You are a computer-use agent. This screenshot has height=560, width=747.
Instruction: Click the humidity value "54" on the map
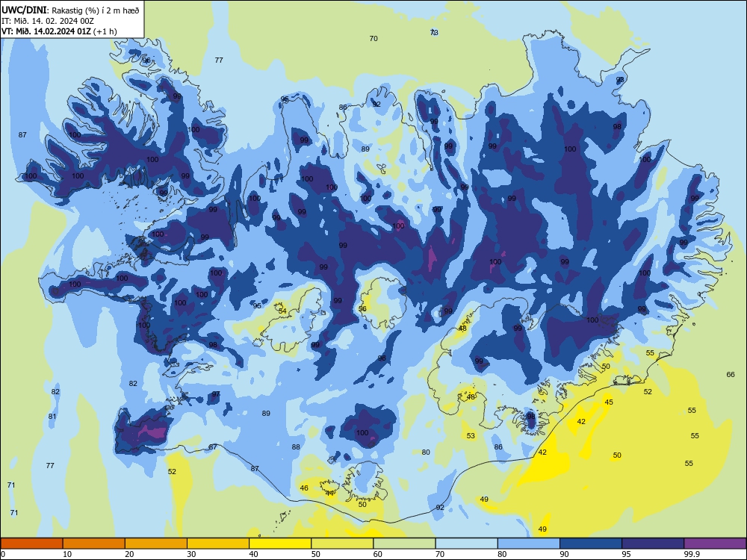click(x=282, y=311)
